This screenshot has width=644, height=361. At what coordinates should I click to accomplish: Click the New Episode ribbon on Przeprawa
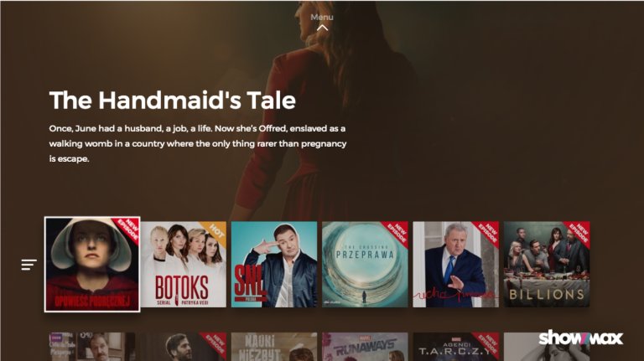click(x=397, y=232)
